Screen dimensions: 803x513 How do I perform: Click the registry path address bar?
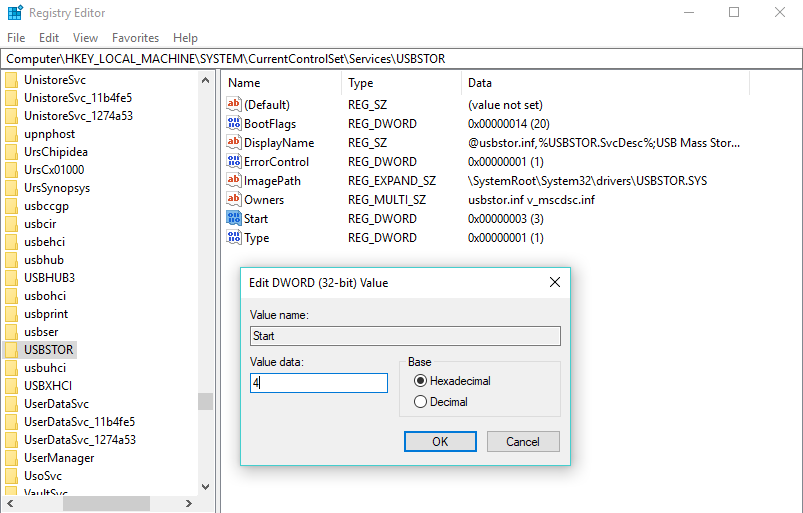tap(402, 59)
